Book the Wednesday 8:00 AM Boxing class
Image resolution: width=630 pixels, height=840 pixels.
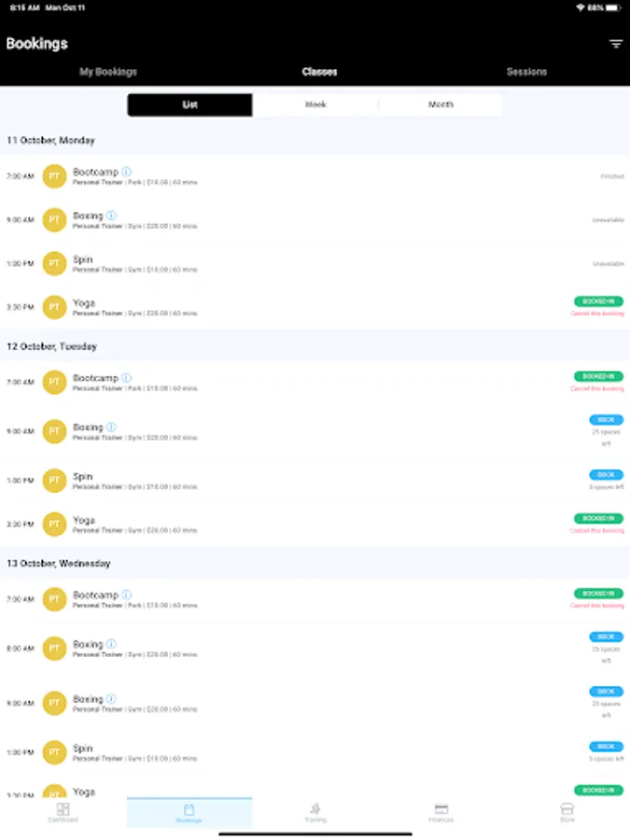(607, 637)
